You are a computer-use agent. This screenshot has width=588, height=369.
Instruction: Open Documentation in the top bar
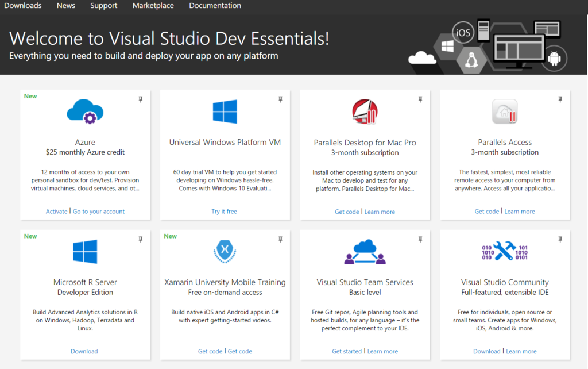coord(215,6)
